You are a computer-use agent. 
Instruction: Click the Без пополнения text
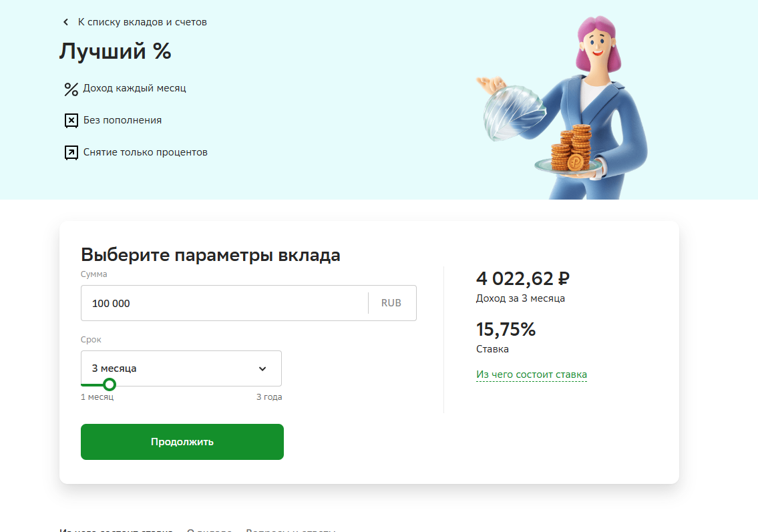click(122, 120)
